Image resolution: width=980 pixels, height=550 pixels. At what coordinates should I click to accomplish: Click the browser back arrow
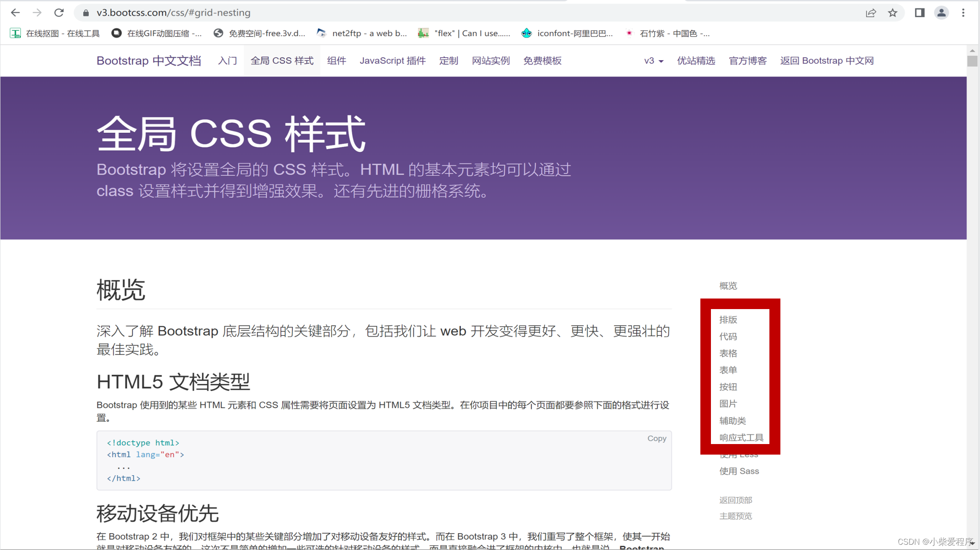click(x=15, y=13)
